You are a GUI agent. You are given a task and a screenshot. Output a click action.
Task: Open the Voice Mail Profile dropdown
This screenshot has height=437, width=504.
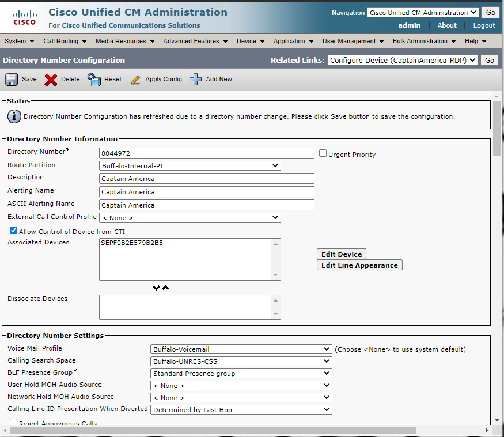click(x=241, y=349)
